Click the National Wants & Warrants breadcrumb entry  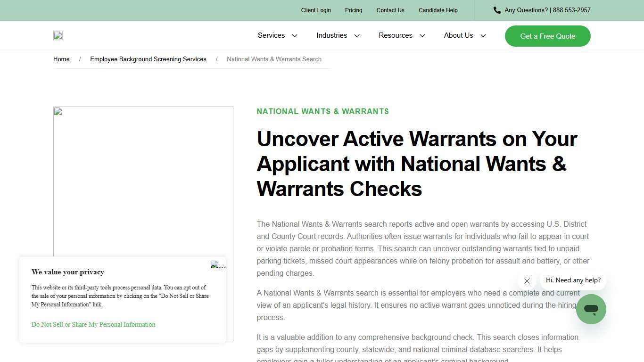(274, 59)
